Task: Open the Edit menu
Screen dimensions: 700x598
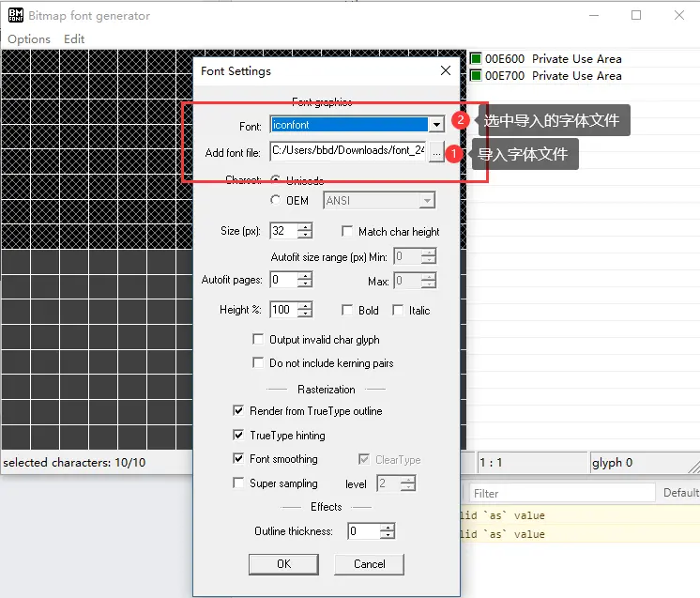Action: click(74, 39)
